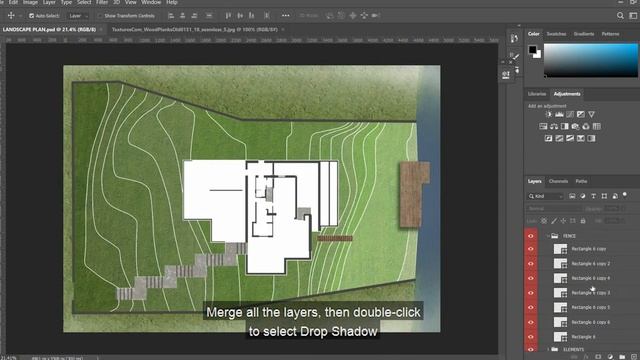The width and height of the screenshot is (640, 360).
Task: Select the Move tool icon in options bar
Action: [11, 16]
